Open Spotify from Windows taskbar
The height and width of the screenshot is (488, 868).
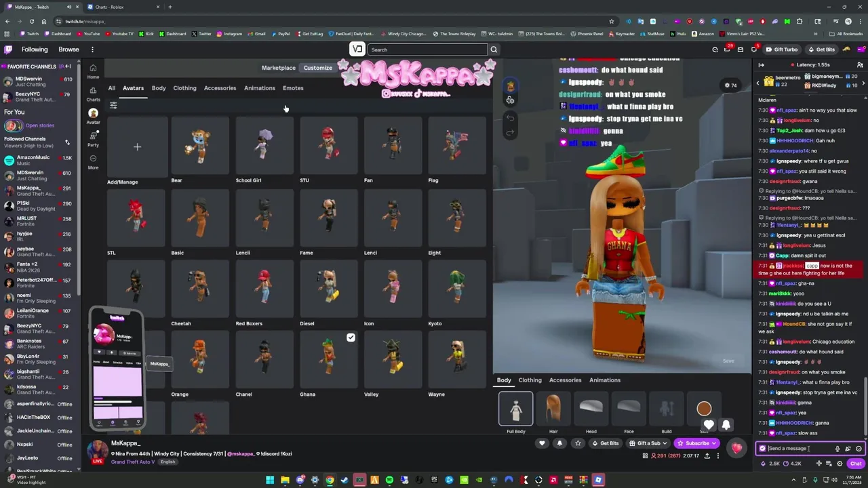click(389, 481)
